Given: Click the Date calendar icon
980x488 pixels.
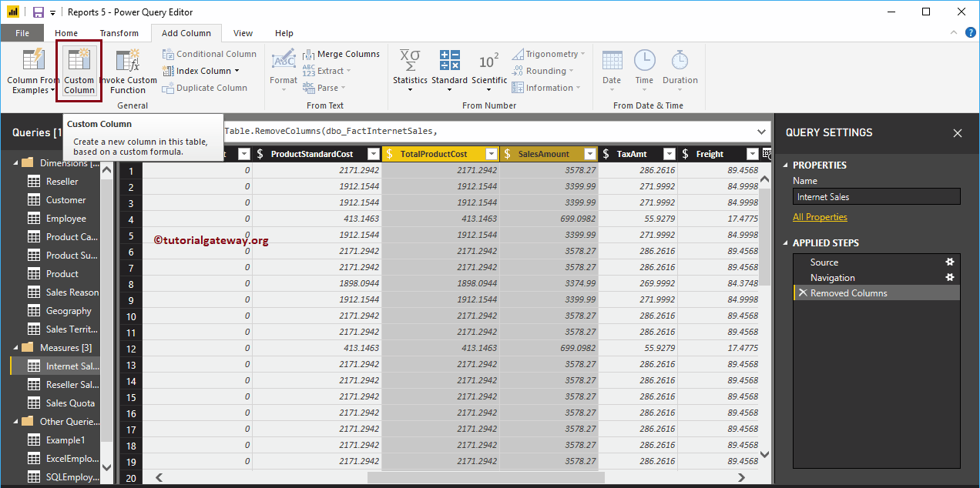Looking at the screenshot, I should pyautogui.click(x=612, y=61).
